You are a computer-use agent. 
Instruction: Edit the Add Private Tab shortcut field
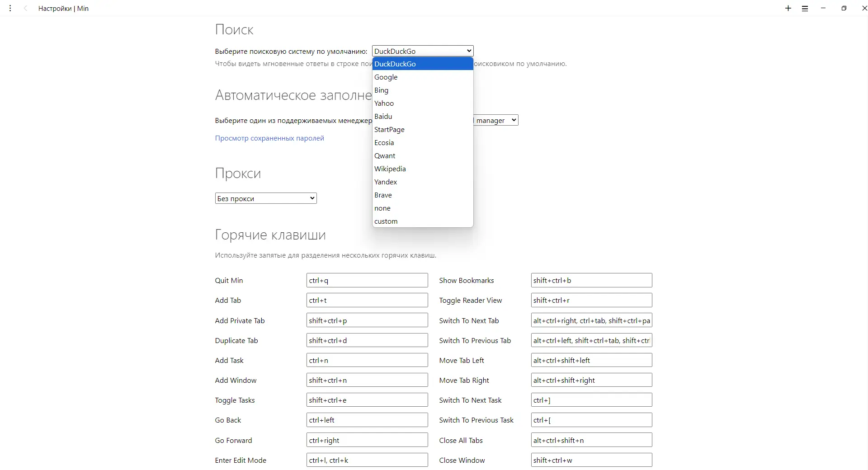pyautogui.click(x=367, y=320)
